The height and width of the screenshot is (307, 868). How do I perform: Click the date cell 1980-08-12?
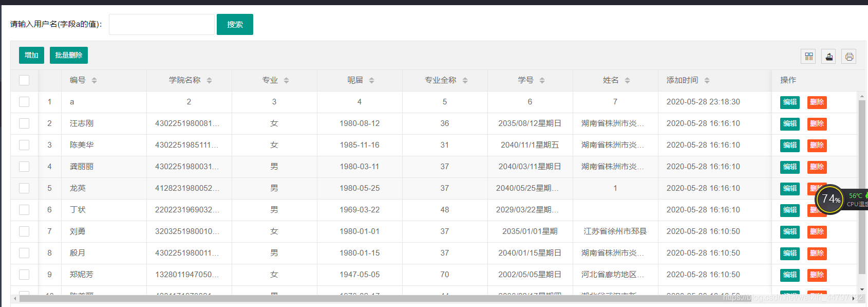click(360, 123)
